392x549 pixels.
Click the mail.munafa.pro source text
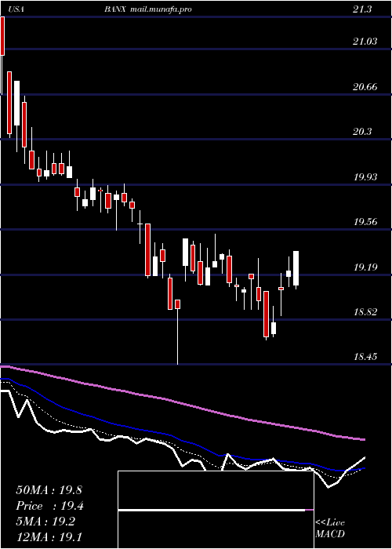[161, 9]
